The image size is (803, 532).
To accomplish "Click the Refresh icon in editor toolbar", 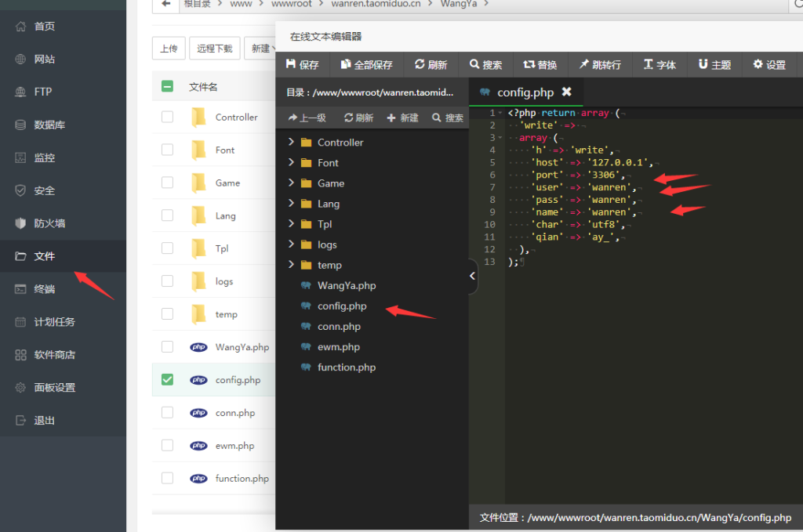I will 420,65.
